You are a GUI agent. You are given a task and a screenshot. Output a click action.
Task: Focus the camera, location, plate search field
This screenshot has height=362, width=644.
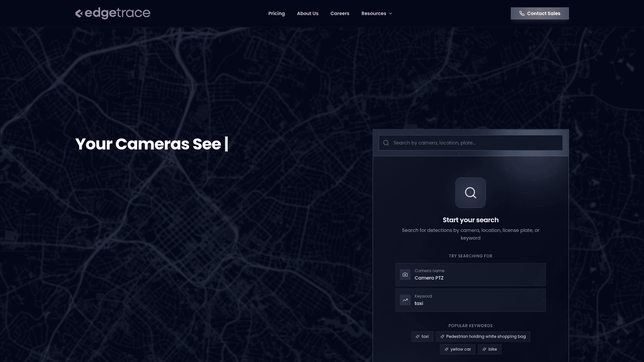pos(471,143)
